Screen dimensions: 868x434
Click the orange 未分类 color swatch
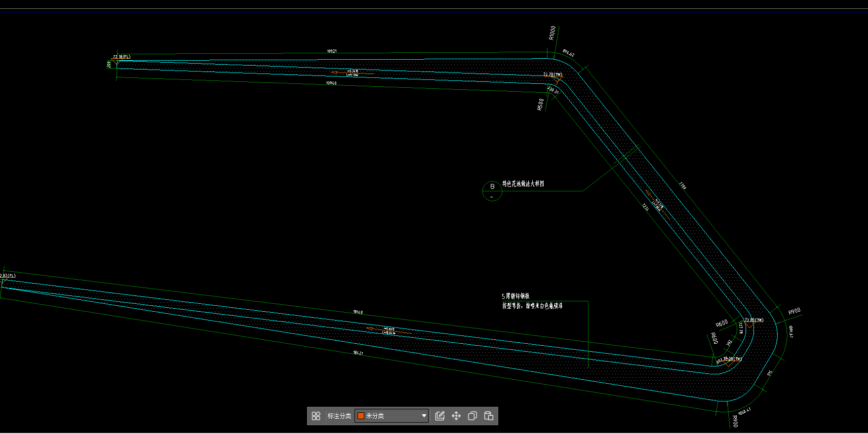coord(361,416)
